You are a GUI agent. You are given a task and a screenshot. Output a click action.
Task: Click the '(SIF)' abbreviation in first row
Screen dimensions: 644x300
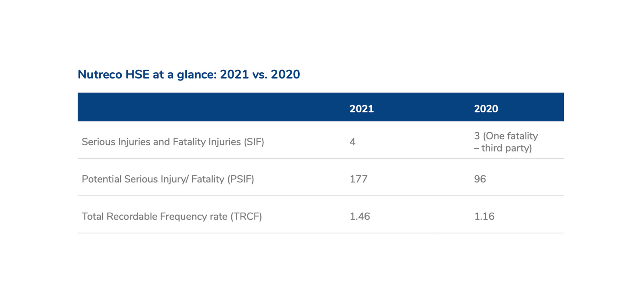pyautogui.click(x=254, y=142)
